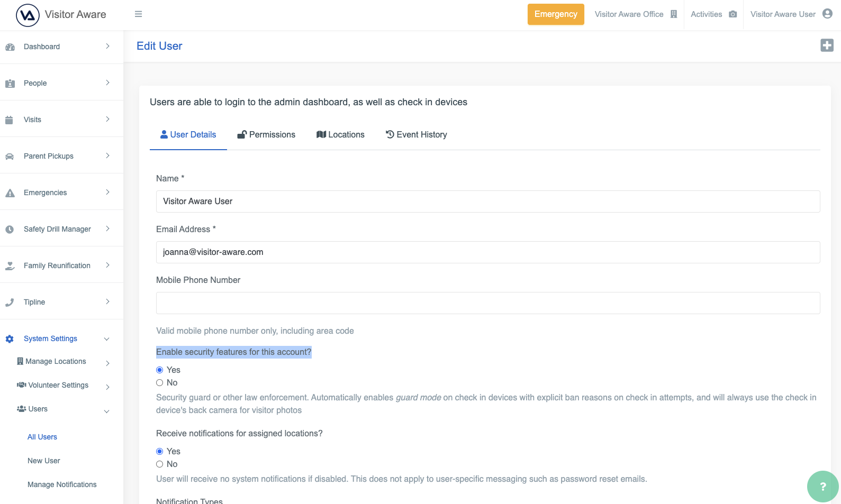This screenshot has width=841, height=504.
Task: Click the Email Address input field
Action: tap(488, 252)
